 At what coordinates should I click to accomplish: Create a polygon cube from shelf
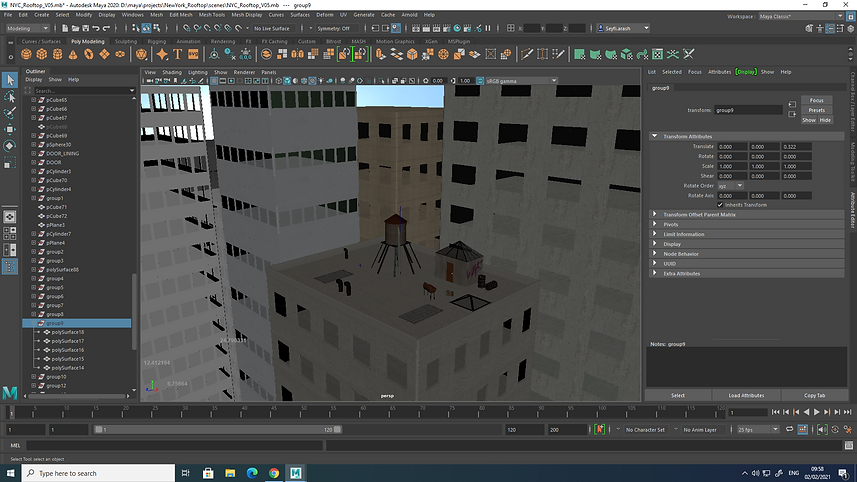42,54
